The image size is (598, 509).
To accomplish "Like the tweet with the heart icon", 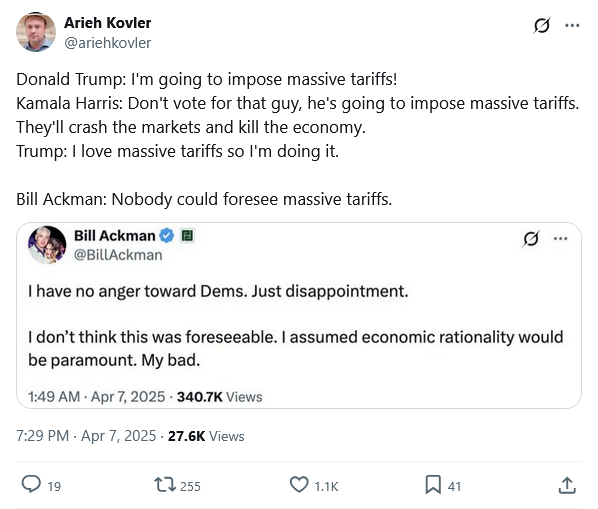I will click(x=299, y=485).
